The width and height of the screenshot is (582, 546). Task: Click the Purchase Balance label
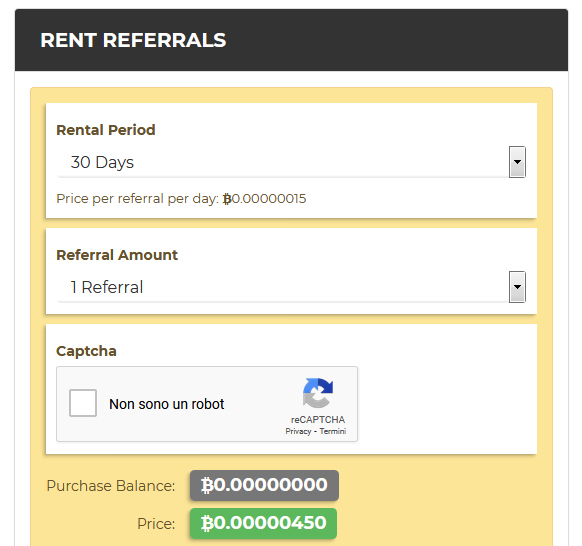pyautogui.click(x=111, y=486)
